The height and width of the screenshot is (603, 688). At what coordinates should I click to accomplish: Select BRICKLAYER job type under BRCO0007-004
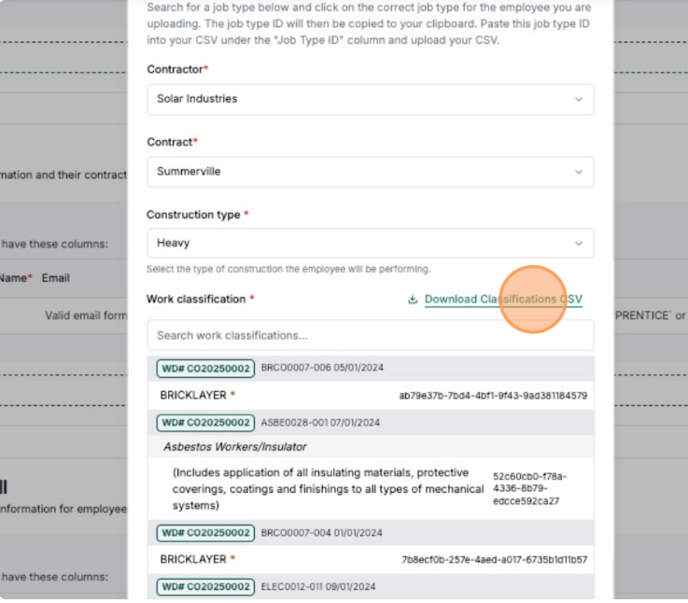coord(193,559)
